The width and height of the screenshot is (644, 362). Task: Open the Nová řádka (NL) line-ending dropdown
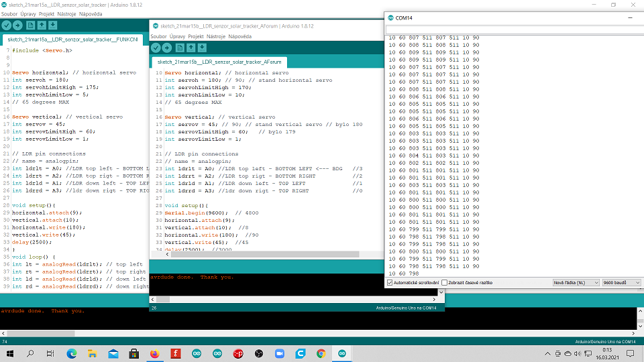click(x=575, y=283)
